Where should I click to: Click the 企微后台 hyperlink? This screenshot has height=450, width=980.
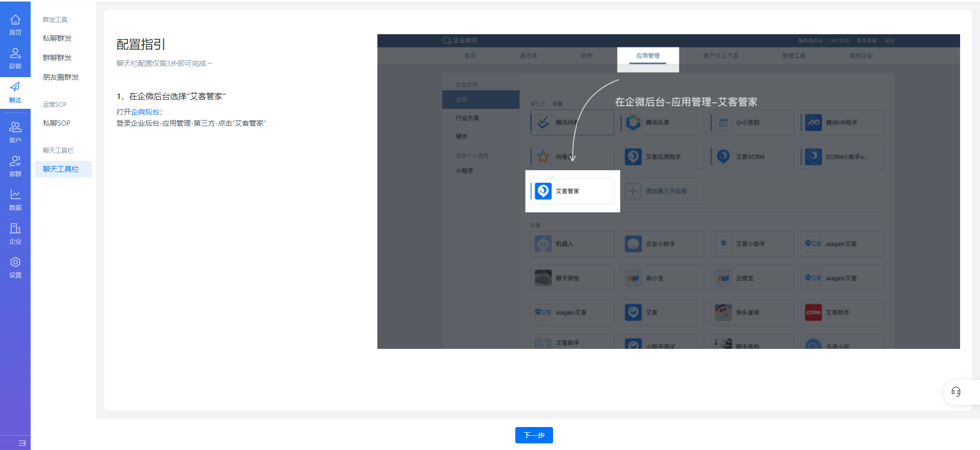pyautogui.click(x=145, y=112)
